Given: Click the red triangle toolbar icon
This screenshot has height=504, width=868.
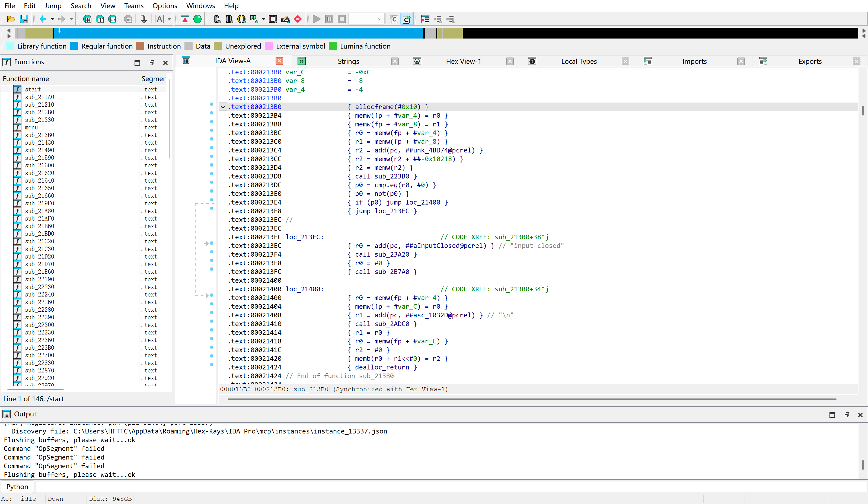Looking at the screenshot, I should (185, 19).
